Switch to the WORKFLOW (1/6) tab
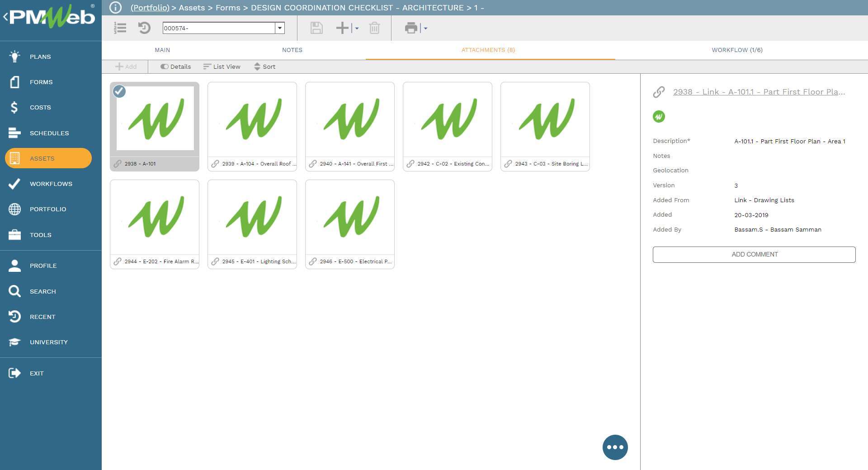868x470 pixels. pos(736,50)
